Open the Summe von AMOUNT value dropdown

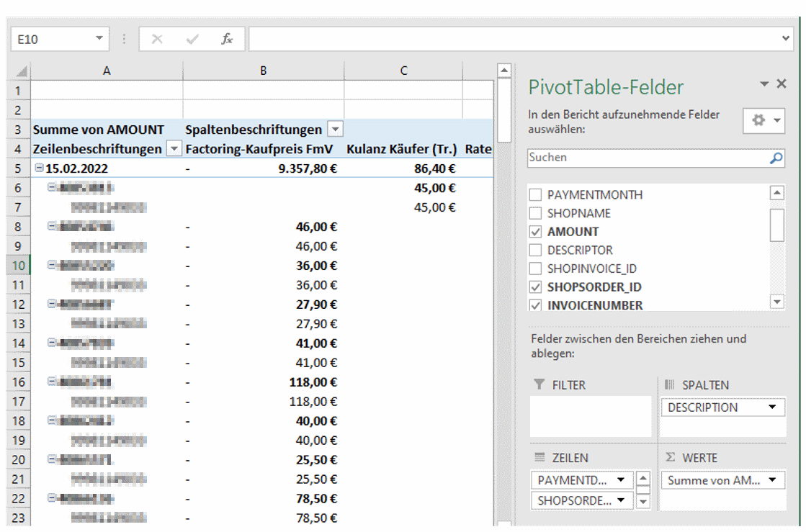pos(773,480)
